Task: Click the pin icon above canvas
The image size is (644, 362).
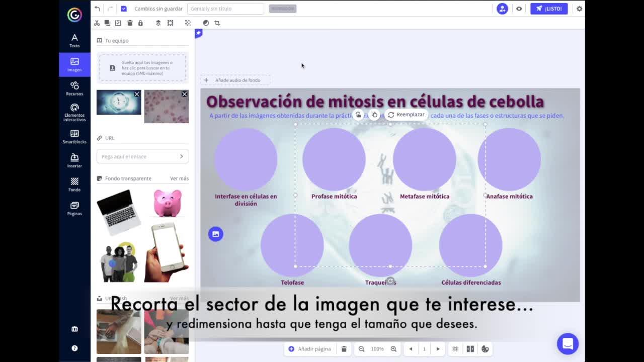Action: point(199,33)
